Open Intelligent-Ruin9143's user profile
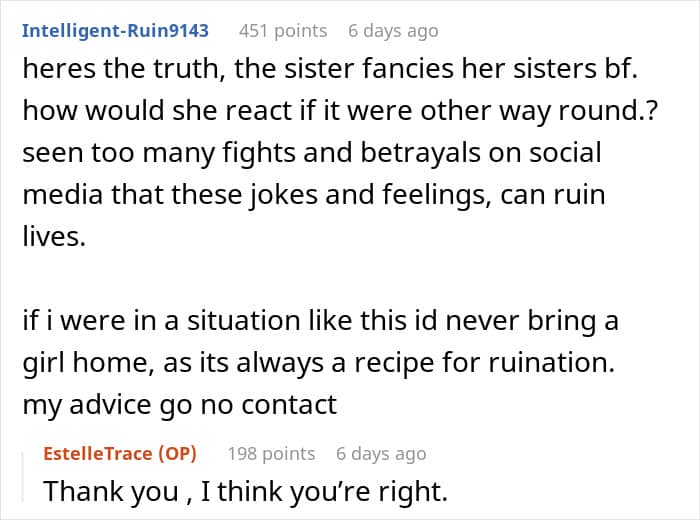The height and width of the screenshot is (520, 700). [115, 31]
